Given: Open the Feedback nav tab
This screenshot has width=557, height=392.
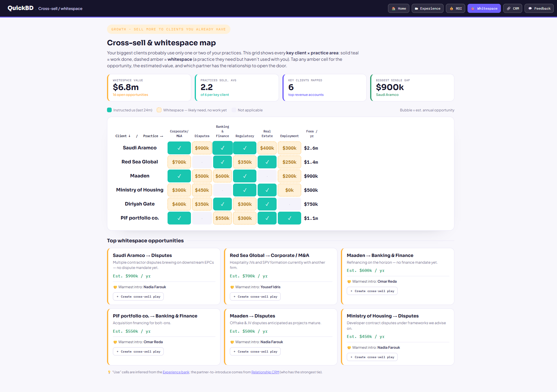Looking at the screenshot, I should click(539, 8).
